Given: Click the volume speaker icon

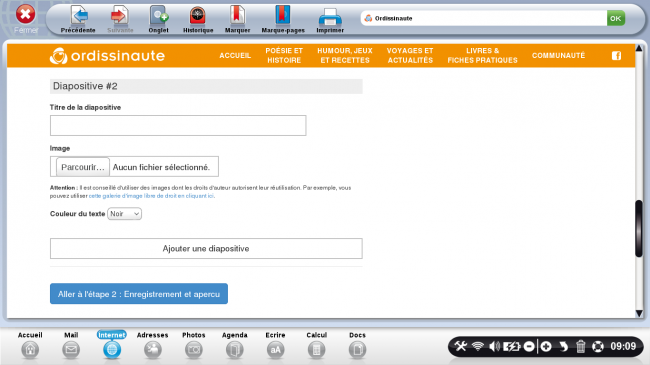Looking at the screenshot, I should coord(495,346).
